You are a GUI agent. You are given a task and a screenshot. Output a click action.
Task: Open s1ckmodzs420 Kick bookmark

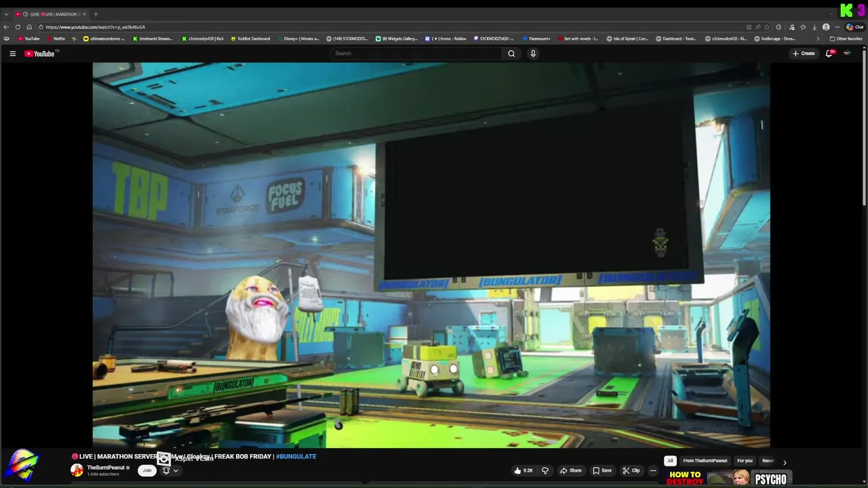pyautogui.click(x=202, y=39)
